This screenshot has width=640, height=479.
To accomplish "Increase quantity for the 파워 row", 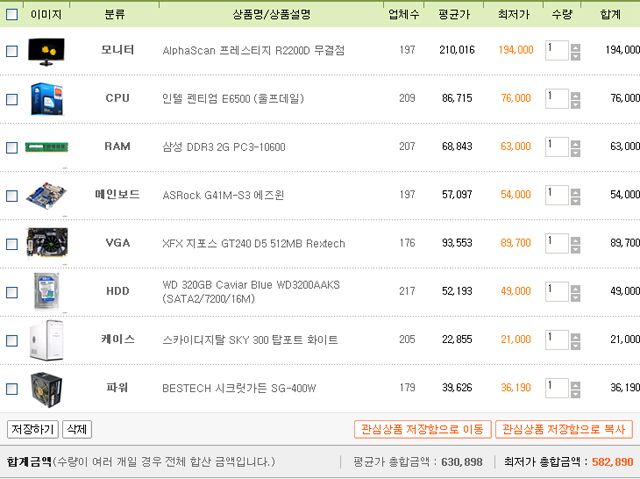I will [576, 385].
